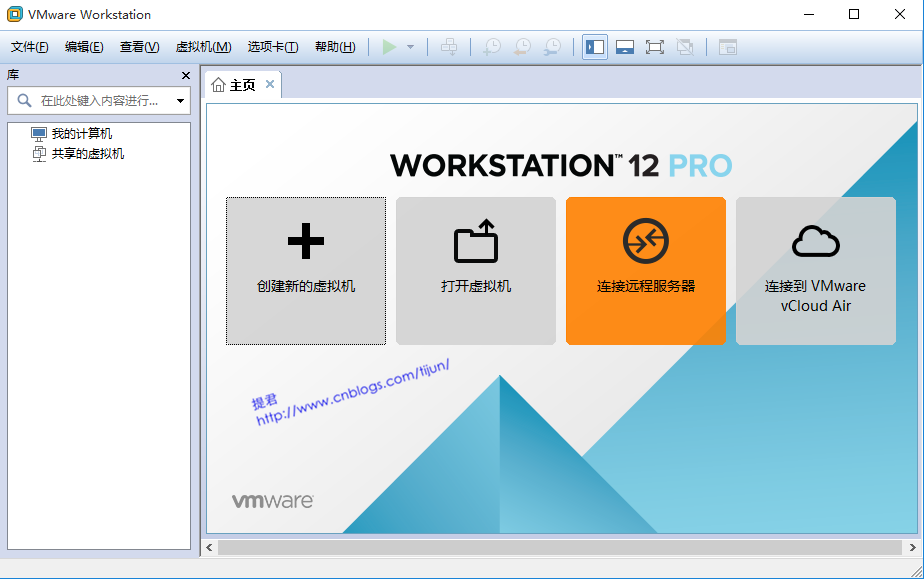The image size is (924, 579).
Task: Expand the library search dropdown arrow
Action: click(x=180, y=101)
